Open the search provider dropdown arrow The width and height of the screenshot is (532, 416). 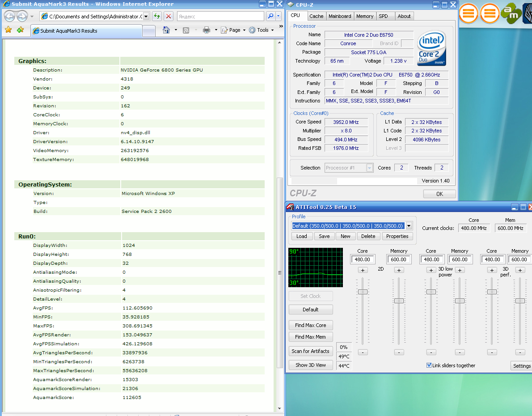(x=278, y=16)
